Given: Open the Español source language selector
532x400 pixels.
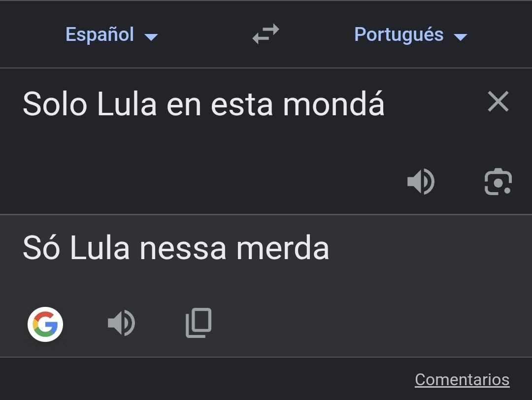Looking at the screenshot, I should coord(100,34).
